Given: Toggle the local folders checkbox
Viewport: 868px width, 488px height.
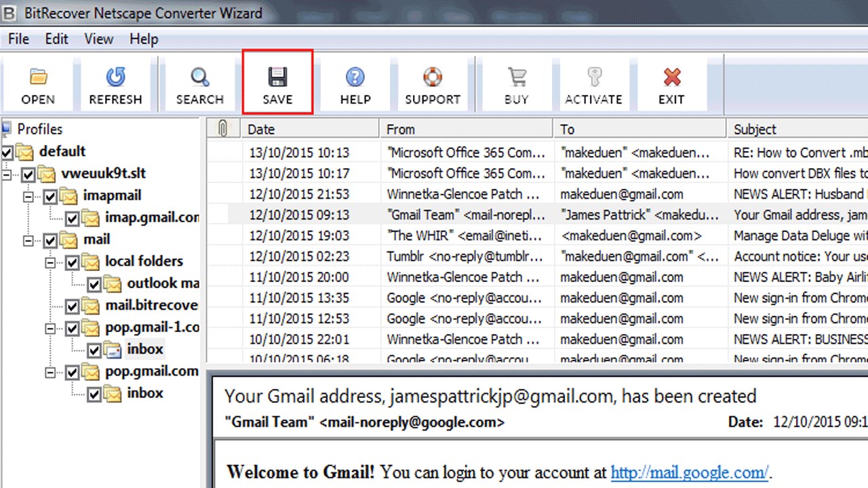Looking at the screenshot, I should click(x=73, y=263).
